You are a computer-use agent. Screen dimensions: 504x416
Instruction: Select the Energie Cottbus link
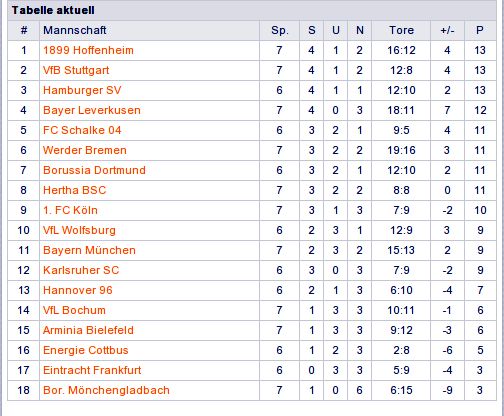point(86,350)
